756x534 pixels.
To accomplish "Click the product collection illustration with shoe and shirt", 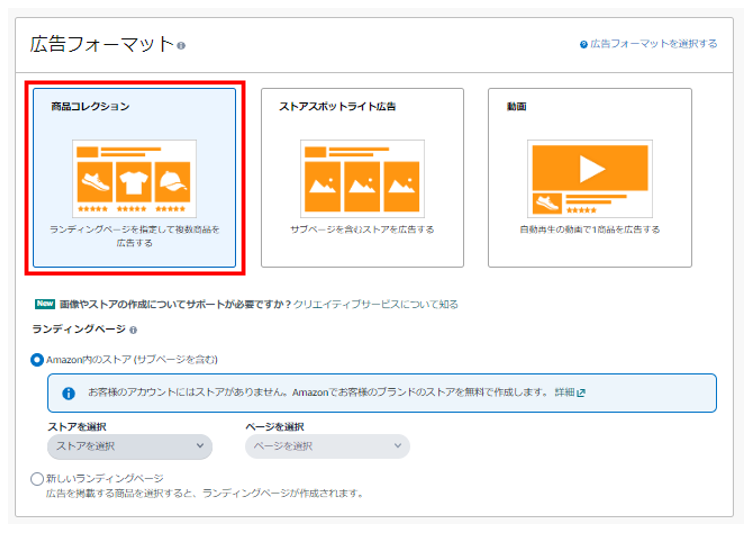I will pyautogui.click(x=134, y=178).
